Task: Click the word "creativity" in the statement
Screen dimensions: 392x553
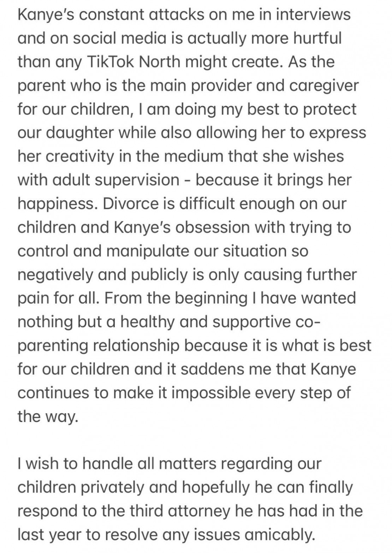Action: (77, 156)
